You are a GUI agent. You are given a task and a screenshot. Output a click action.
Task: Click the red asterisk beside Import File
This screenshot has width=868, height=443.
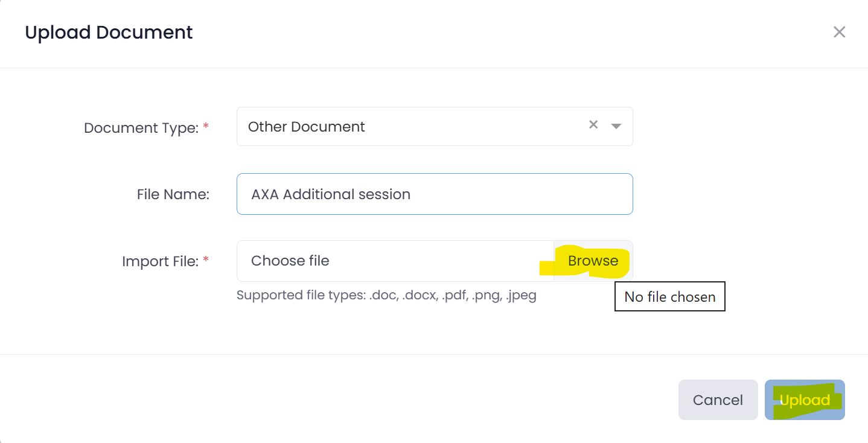(206, 261)
